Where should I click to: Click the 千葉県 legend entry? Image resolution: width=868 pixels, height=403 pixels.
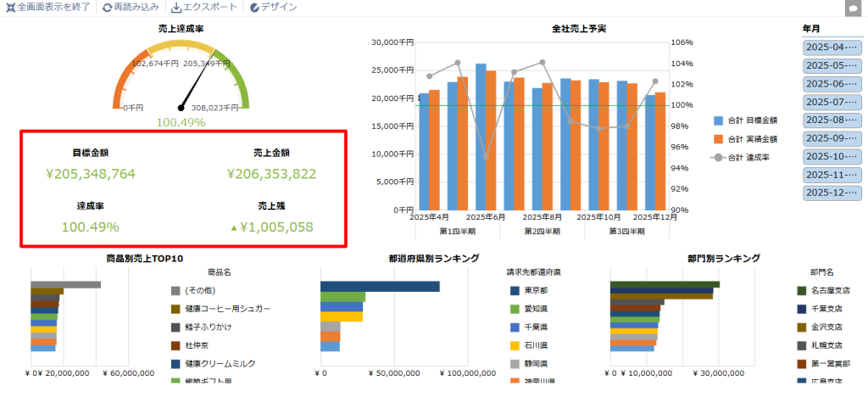[529, 327]
